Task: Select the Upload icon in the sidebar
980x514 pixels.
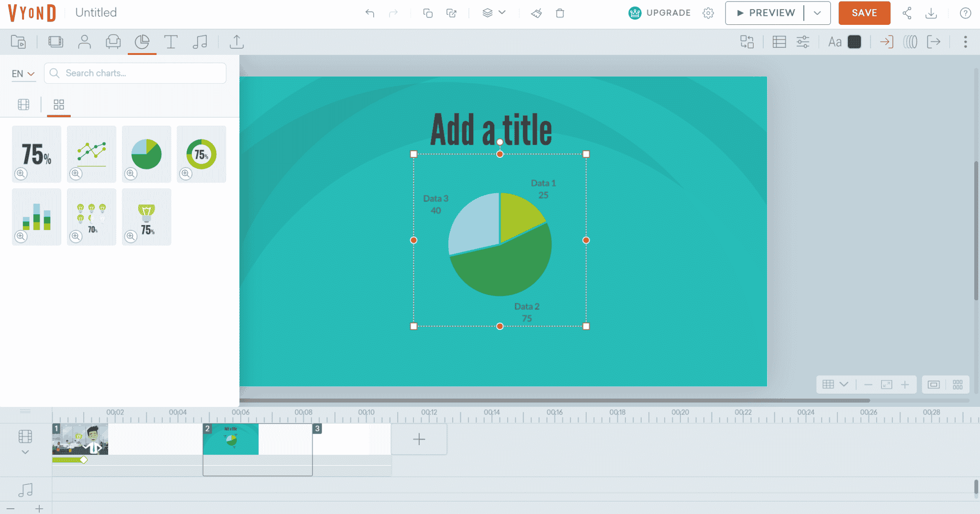Action: coord(237,42)
